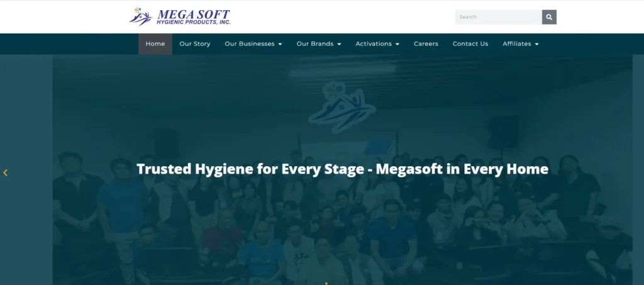The image size is (644, 285).
Task: Click inside the Search input field
Action: 498,17
